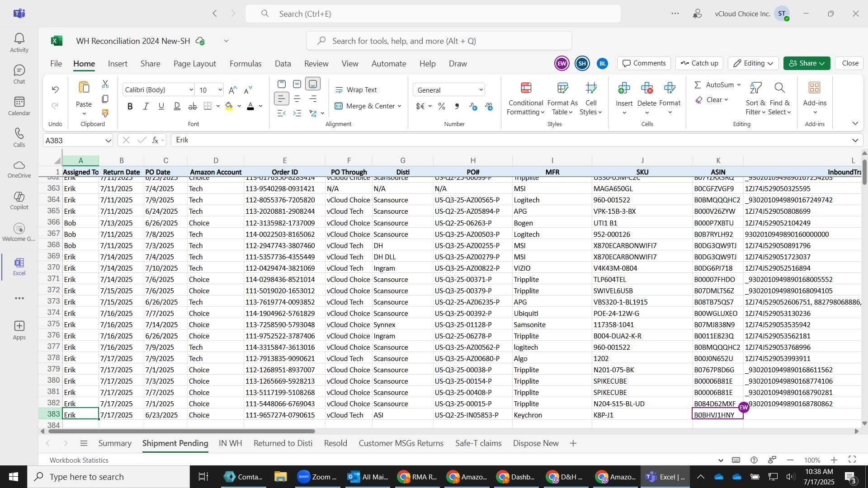Apply Strikethrough formatting
Viewport: 868px width, 488px height.
[193, 106]
